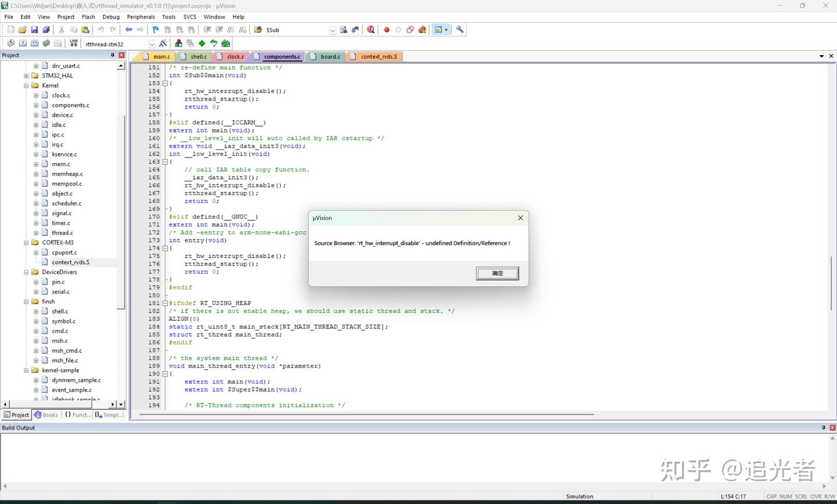Open the Debug menu

click(x=111, y=17)
